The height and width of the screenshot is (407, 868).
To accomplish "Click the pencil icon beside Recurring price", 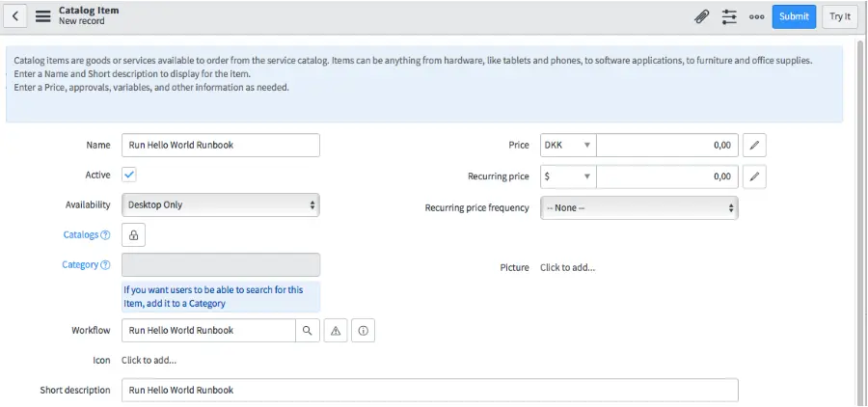I will click(x=754, y=177).
